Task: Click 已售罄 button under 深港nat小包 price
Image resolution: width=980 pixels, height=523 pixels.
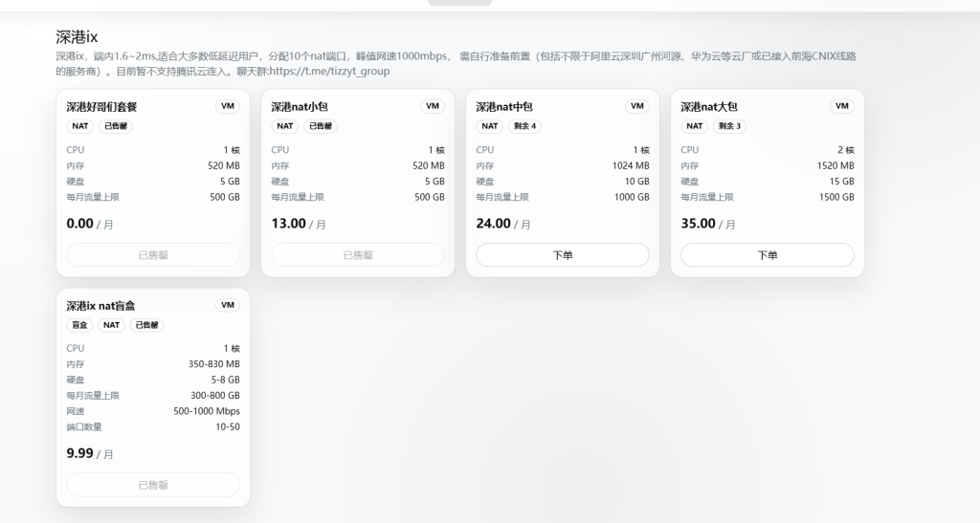Action: click(358, 255)
